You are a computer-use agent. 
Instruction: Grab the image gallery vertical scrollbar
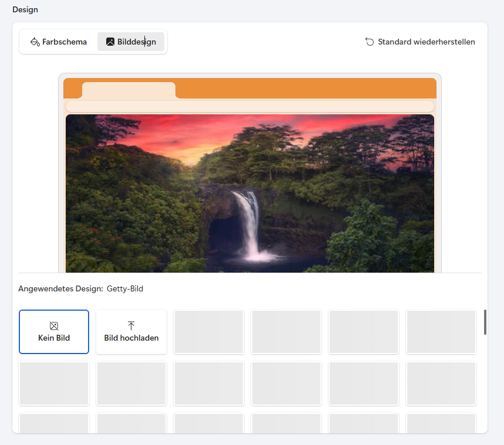485,322
